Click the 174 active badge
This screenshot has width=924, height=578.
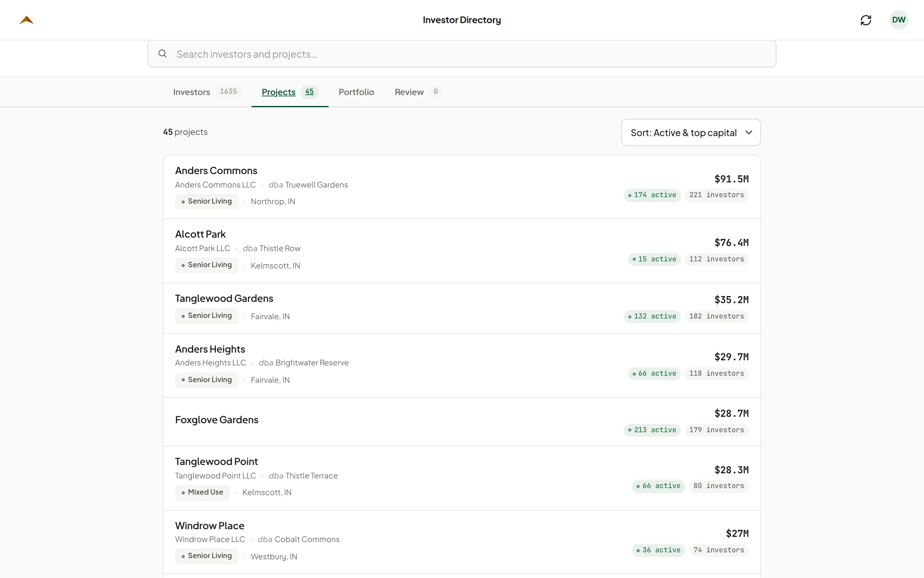[652, 195]
